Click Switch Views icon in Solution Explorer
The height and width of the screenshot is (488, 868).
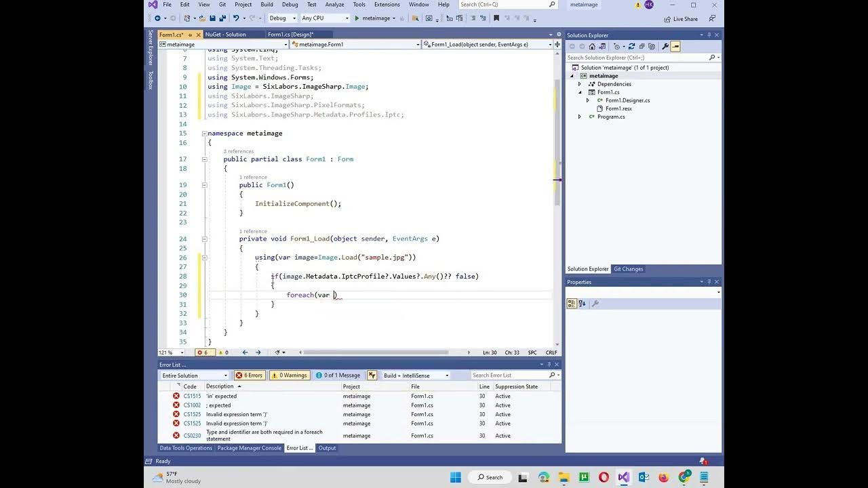(x=602, y=47)
